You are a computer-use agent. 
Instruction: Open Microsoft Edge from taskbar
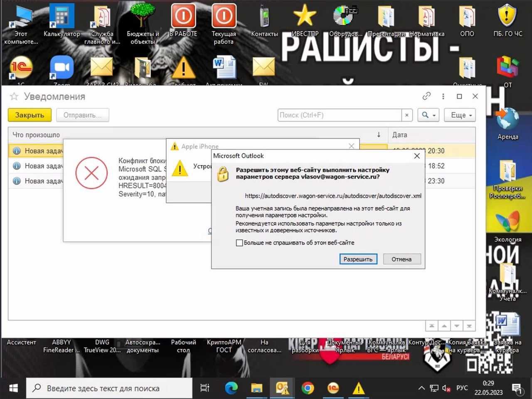[x=231, y=388]
